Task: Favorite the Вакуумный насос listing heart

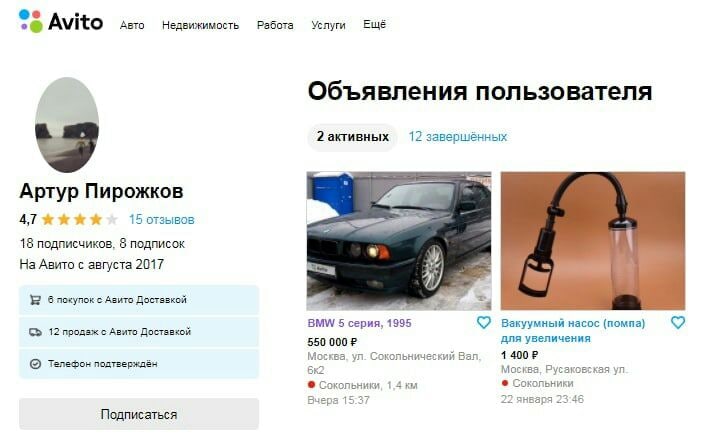Action: click(x=678, y=322)
